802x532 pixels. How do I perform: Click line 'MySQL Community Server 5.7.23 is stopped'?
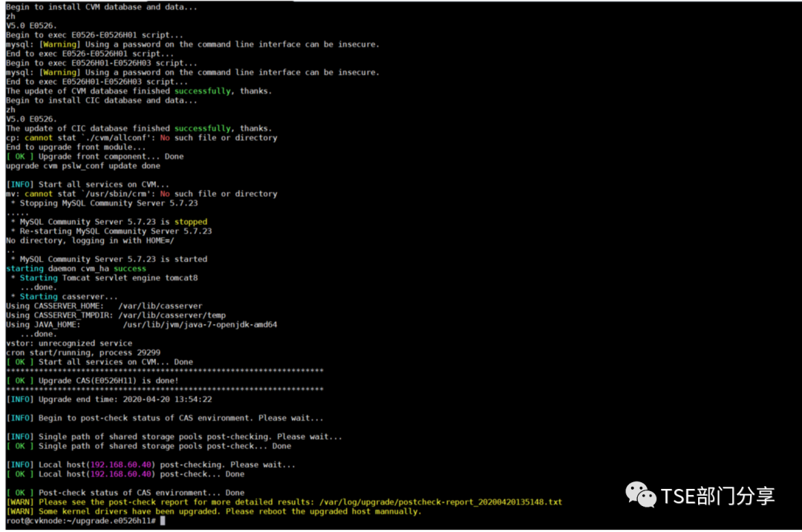coord(108,222)
